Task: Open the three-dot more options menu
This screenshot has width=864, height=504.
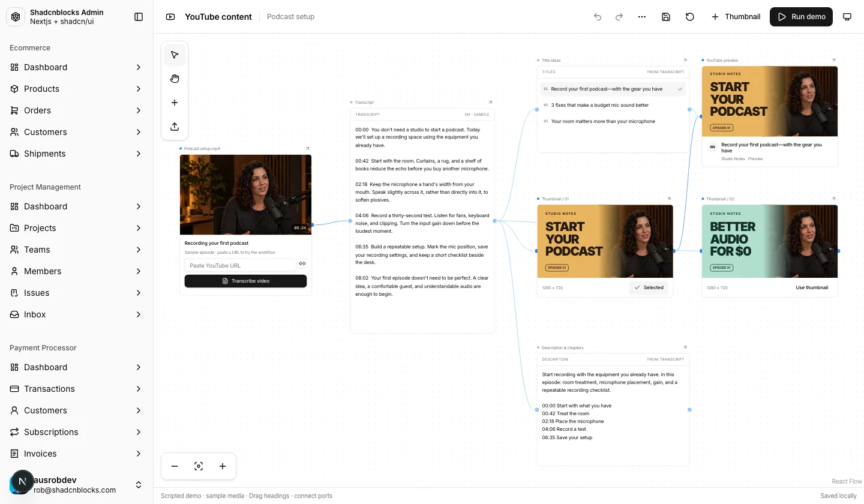Action: coord(642,17)
